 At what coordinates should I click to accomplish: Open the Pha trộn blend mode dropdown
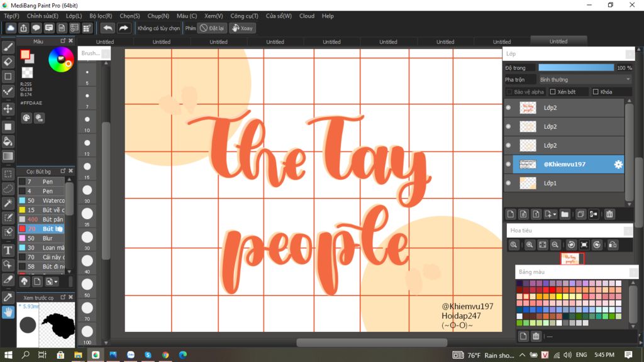tap(584, 80)
